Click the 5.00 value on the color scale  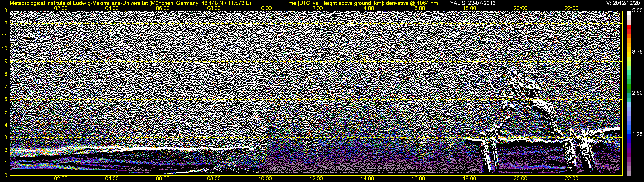(x=637, y=10)
